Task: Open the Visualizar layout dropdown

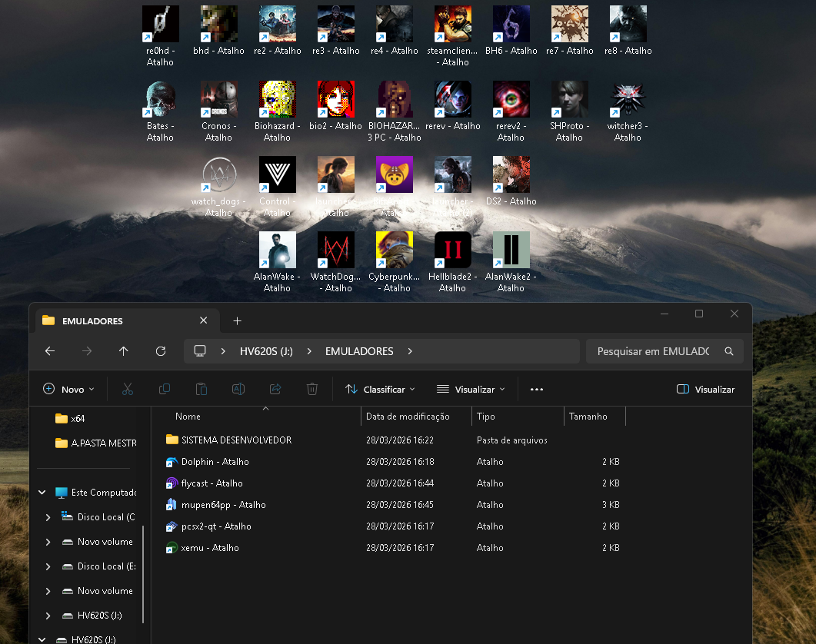Action: click(x=471, y=389)
